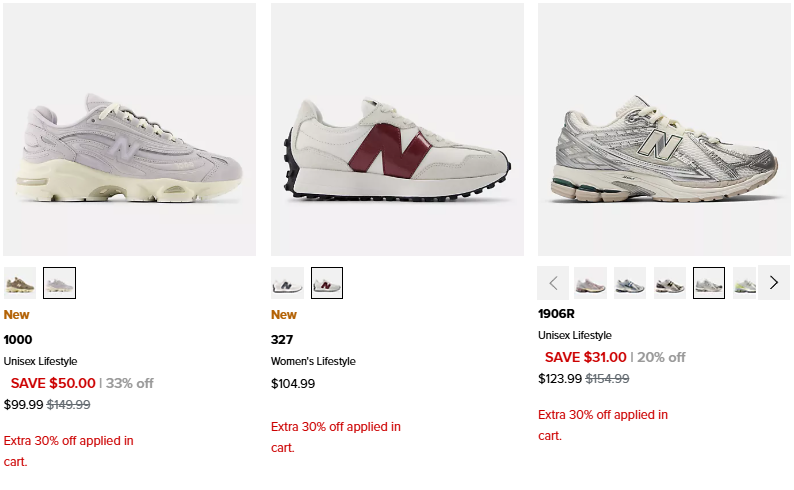Select the grey 1000 color swatch

[60, 283]
